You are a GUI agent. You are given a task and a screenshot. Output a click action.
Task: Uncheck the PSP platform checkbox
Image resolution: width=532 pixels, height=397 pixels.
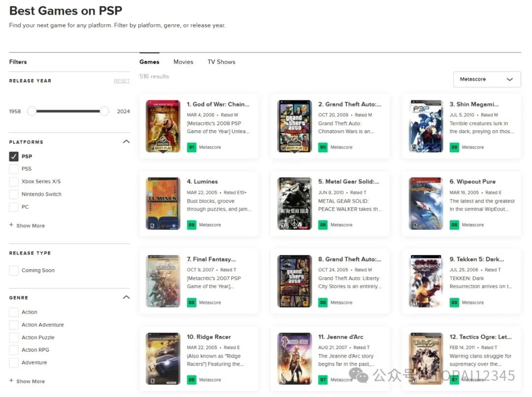point(14,156)
